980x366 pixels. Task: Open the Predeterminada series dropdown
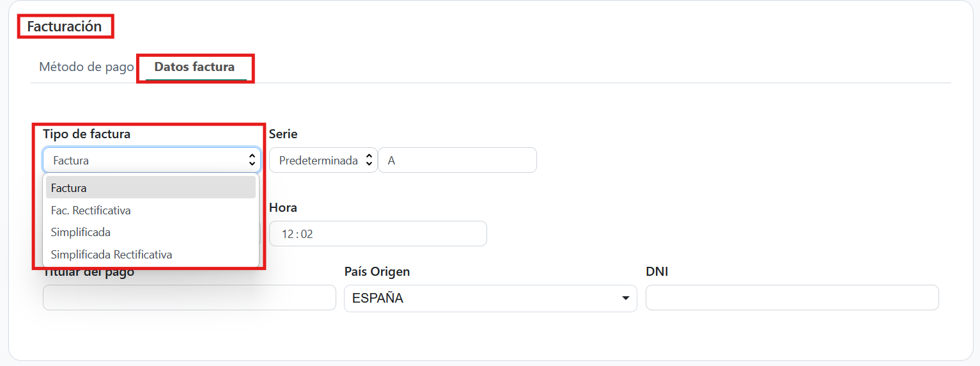pos(323,161)
